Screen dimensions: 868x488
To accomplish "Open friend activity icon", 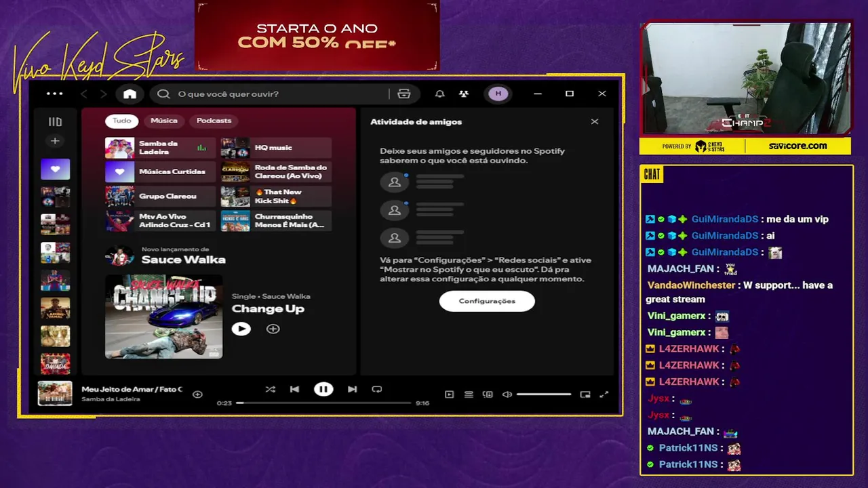I will tap(463, 94).
